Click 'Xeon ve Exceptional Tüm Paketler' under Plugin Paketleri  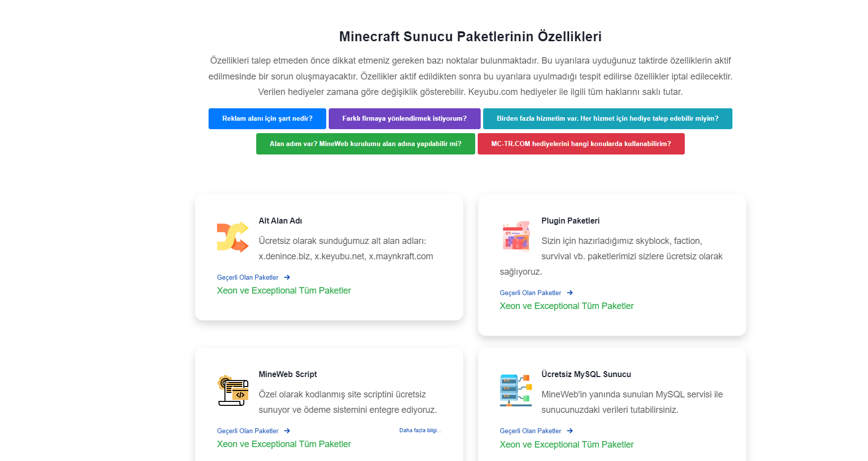567,306
